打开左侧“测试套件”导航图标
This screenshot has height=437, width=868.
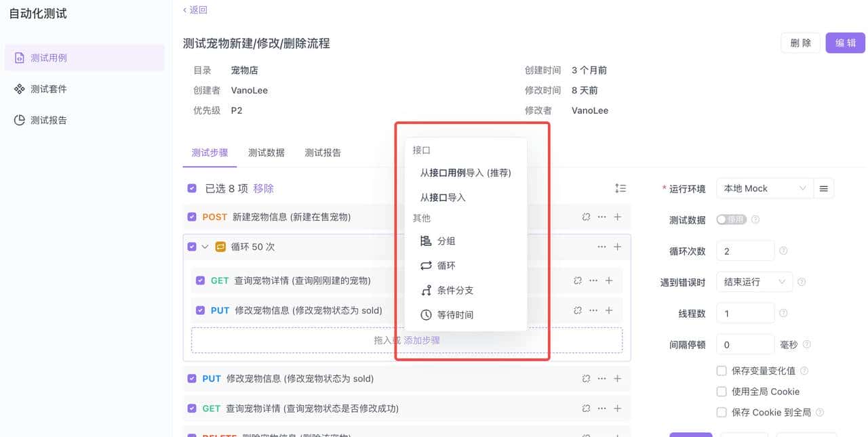(x=19, y=89)
